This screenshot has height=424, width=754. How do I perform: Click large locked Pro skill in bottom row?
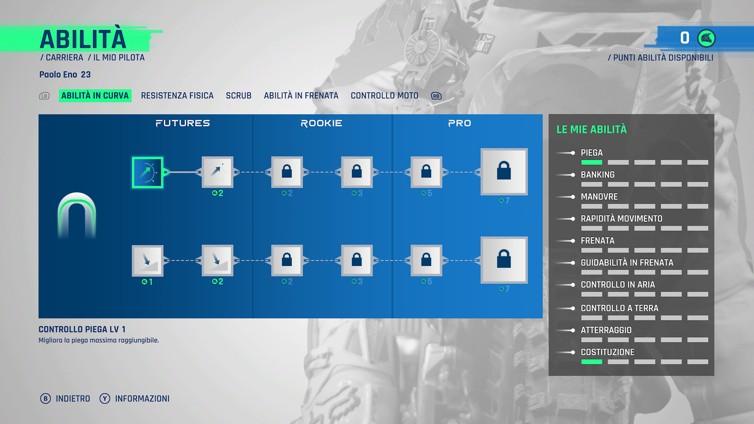coord(504,261)
